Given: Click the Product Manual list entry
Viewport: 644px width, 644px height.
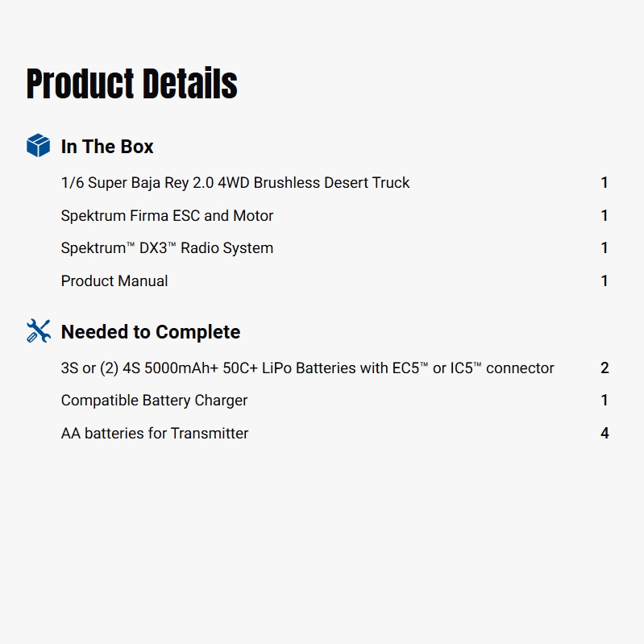Looking at the screenshot, I should pyautogui.click(x=114, y=281).
